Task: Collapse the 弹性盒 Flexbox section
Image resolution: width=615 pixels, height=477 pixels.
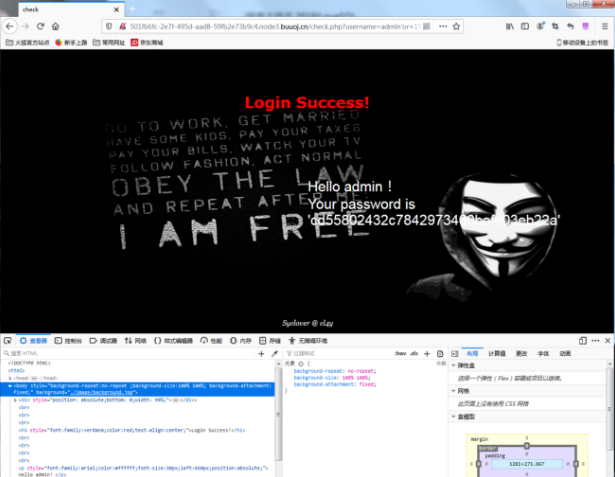Action: [454, 365]
